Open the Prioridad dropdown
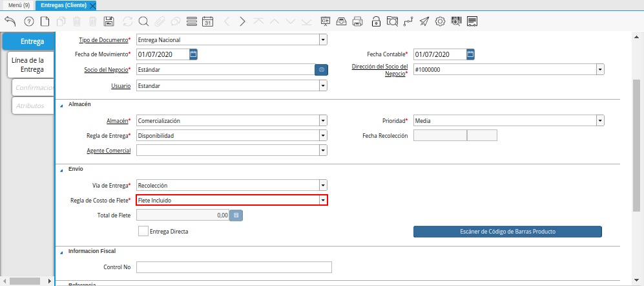 click(601, 121)
